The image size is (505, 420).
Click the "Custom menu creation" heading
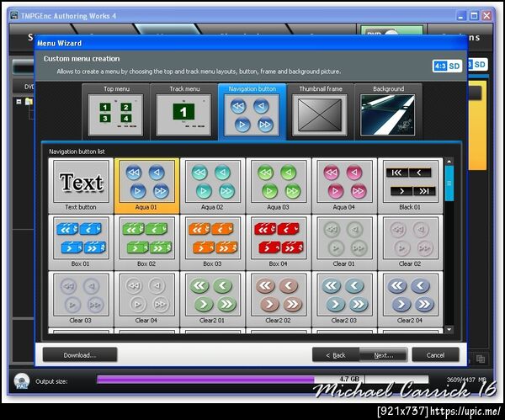[x=82, y=59]
